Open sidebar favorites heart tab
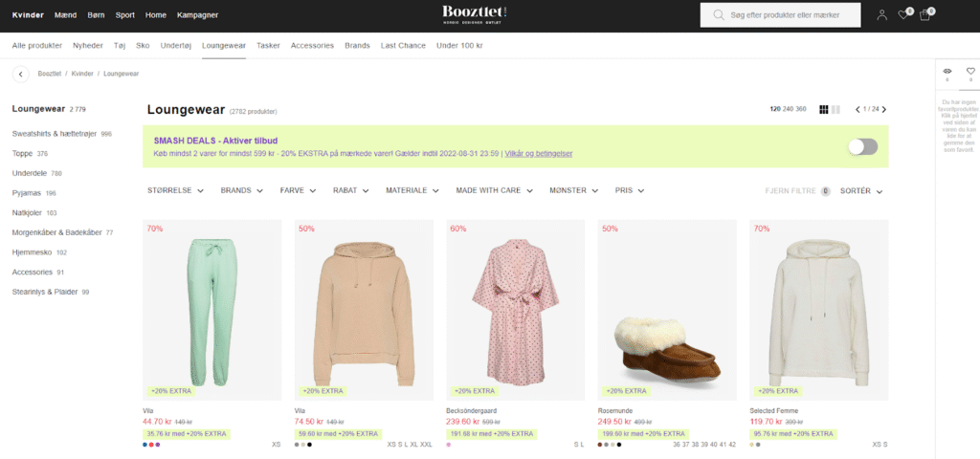 (970, 71)
